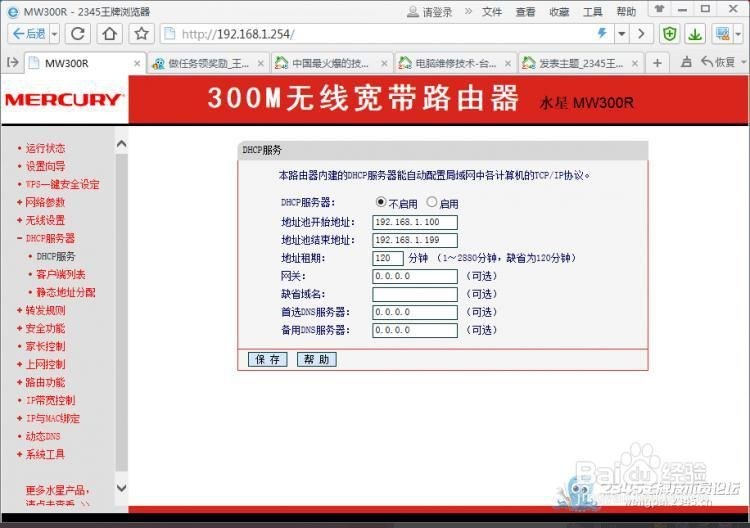Screen dimensions: 750x528
Task: Click the icon left of 恢复
Action: click(x=686, y=62)
